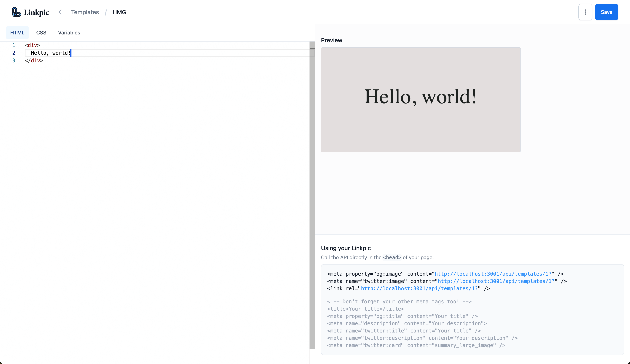Image resolution: width=630 pixels, height=364 pixels.
Task: Select the HTML tab
Action: [17, 32]
